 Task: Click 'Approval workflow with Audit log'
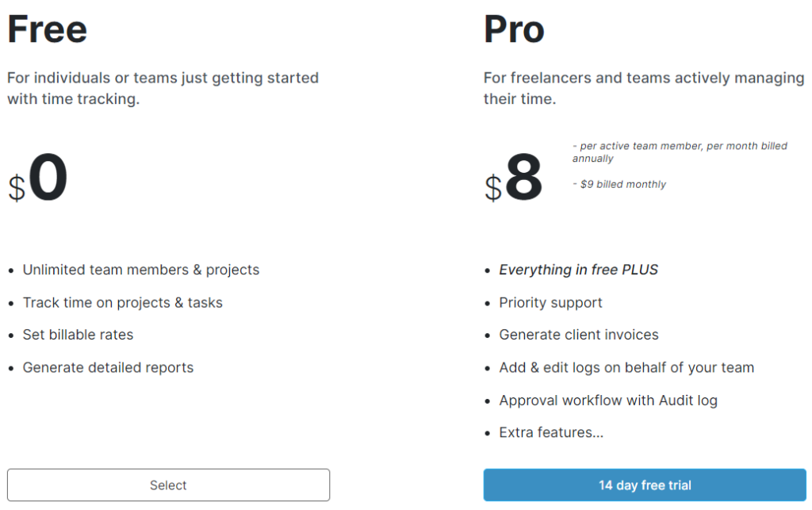608,401
